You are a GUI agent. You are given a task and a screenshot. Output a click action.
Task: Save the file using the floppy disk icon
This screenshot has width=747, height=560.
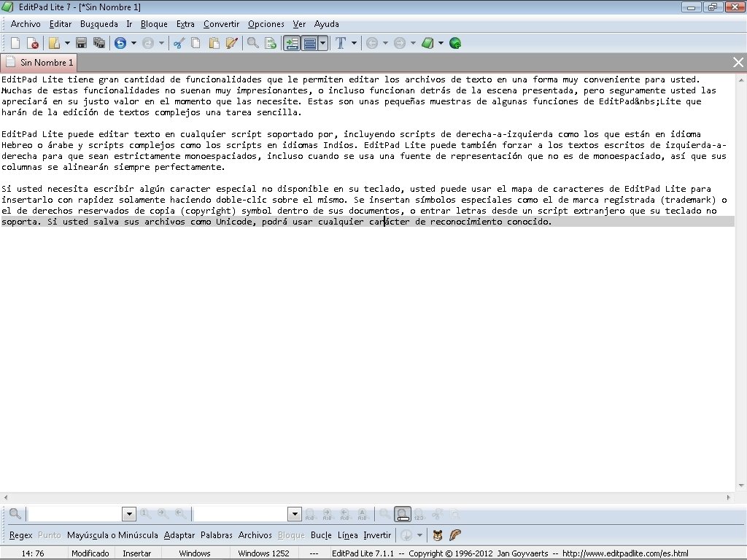point(81,43)
